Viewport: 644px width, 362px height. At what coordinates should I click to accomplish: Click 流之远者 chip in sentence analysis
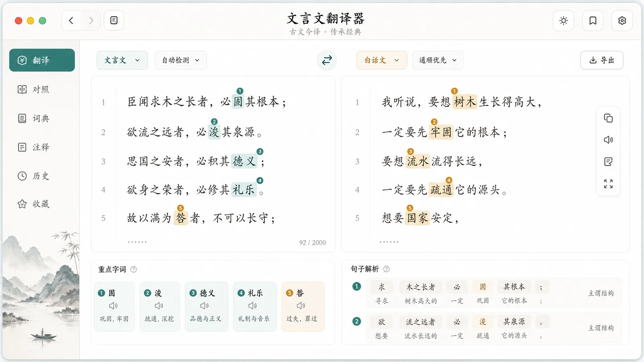pos(421,322)
